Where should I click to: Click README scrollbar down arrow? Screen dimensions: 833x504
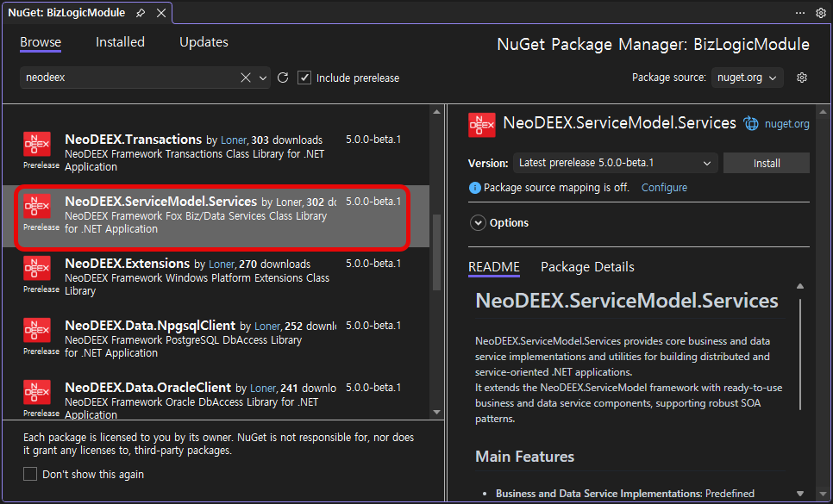tap(800, 494)
